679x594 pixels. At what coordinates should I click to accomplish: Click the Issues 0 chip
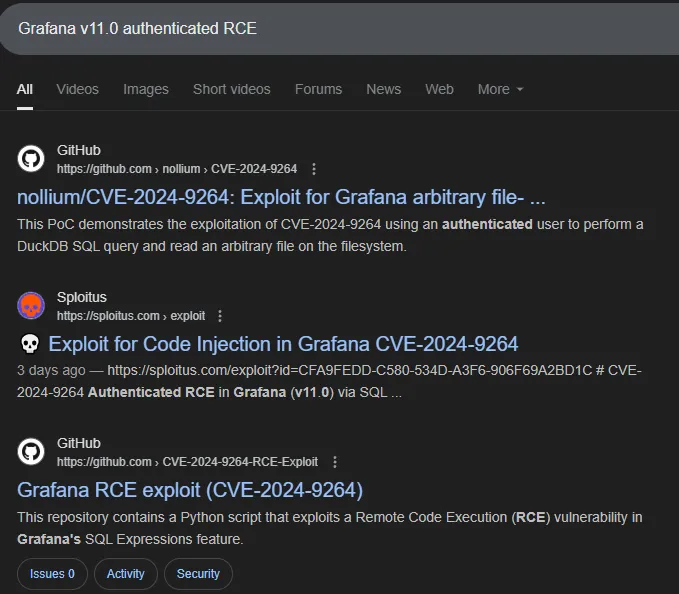coord(52,574)
